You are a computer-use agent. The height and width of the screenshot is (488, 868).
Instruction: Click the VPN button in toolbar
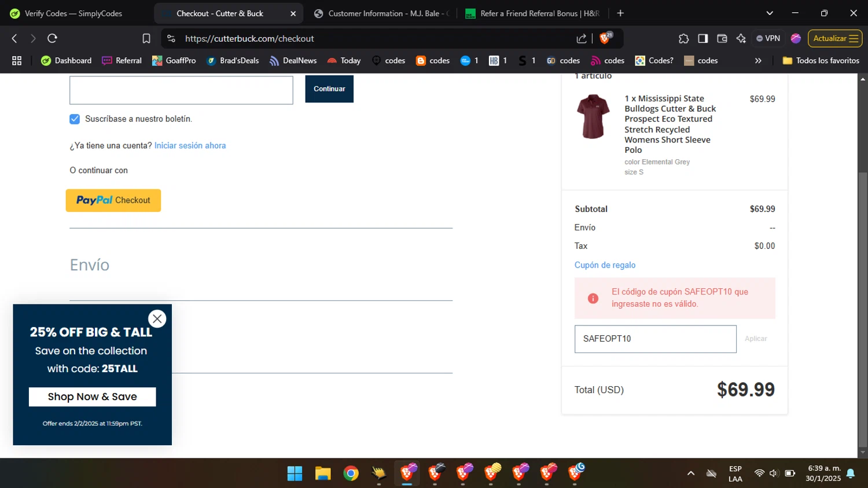pyautogui.click(x=768, y=38)
